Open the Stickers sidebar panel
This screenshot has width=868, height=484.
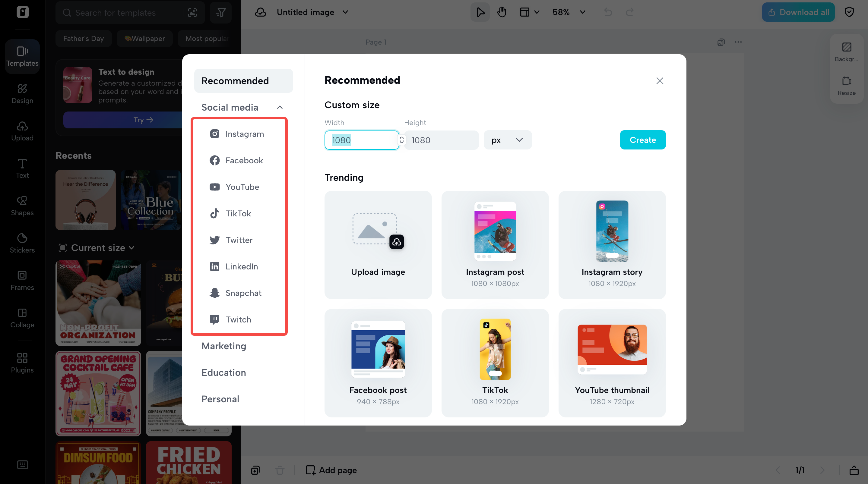[22, 243]
